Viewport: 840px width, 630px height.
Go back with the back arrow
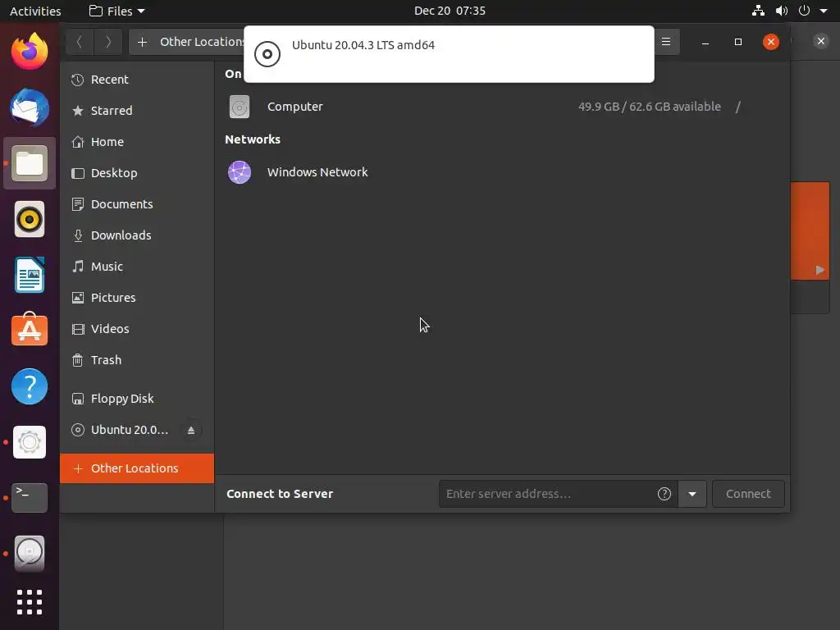[80, 42]
